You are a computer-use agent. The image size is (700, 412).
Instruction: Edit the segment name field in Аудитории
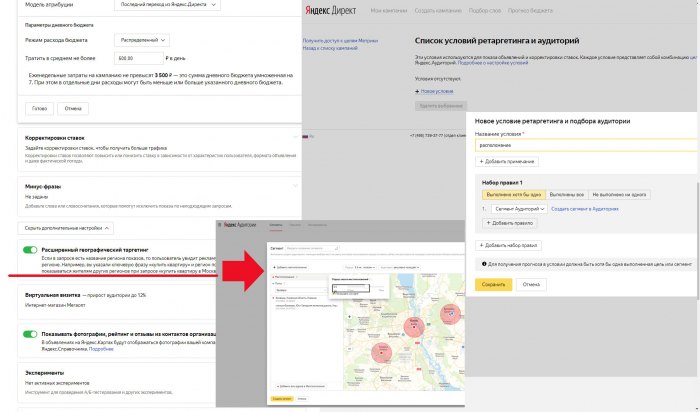pos(312,248)
